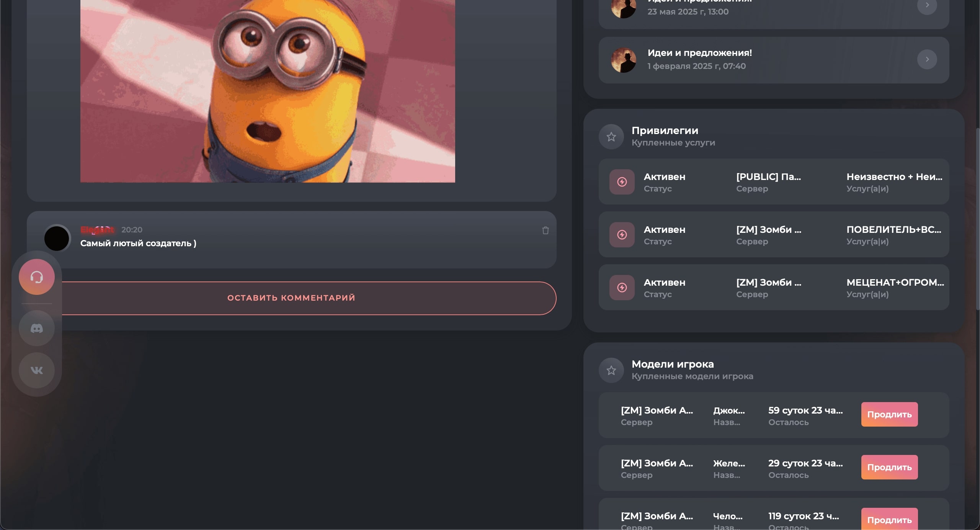Delete the comment with the trash icon
The height and width of the screenshot is (530, 980).
(x=546, y=230)
